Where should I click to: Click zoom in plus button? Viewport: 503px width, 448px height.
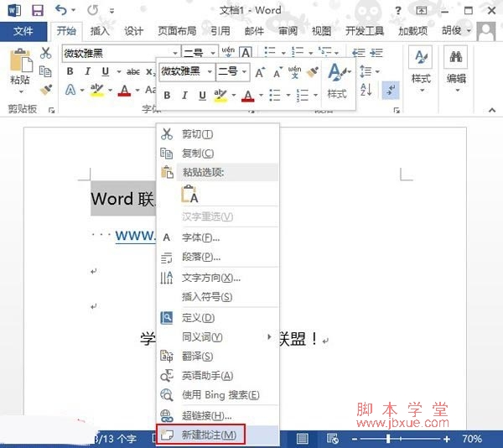(x=447, y=439)
